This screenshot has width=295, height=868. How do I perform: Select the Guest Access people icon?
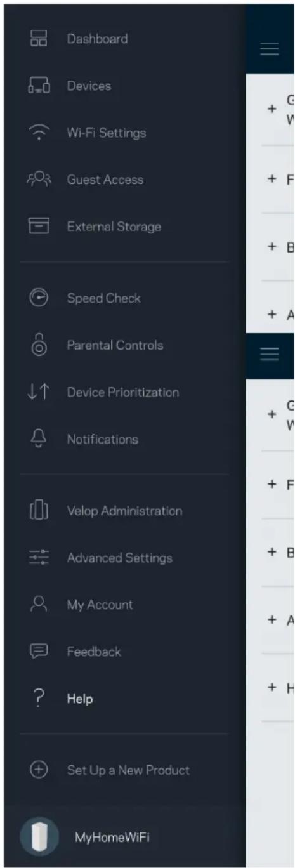click(39, 180)
